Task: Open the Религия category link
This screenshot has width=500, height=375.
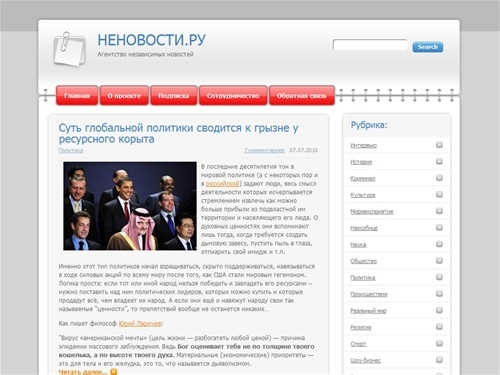Action: [x=361, y=327]
